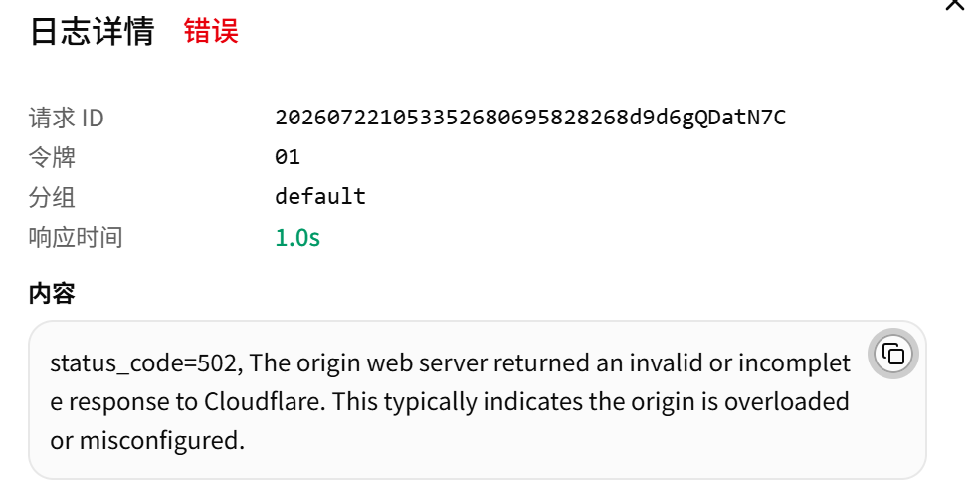Click the 分组 group label

(x=52, y=197)
